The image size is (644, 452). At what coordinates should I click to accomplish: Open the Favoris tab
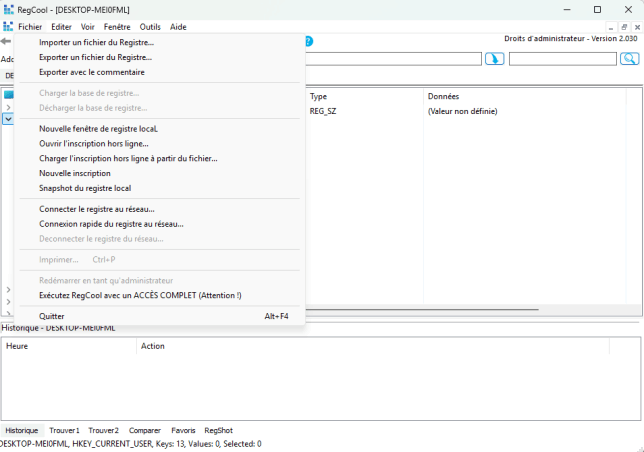click(x=183, y=430)
